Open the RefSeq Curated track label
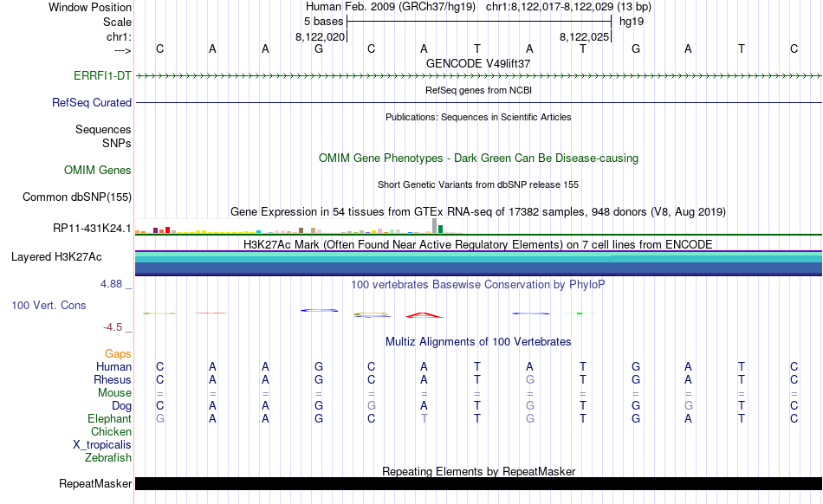This screenshot has width=823, height=504. pos(92,102)
